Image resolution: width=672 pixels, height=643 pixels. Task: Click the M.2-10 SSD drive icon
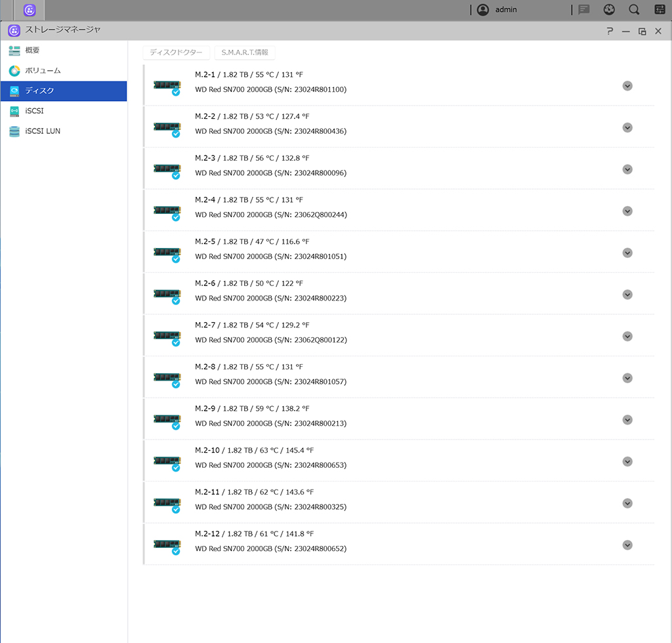(x=167, y=463)
